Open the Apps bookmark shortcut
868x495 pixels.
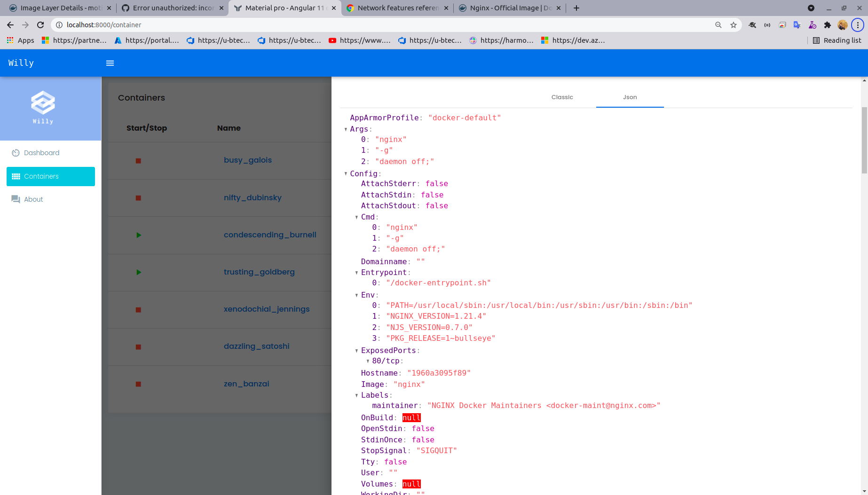click(x=21, y=40)
